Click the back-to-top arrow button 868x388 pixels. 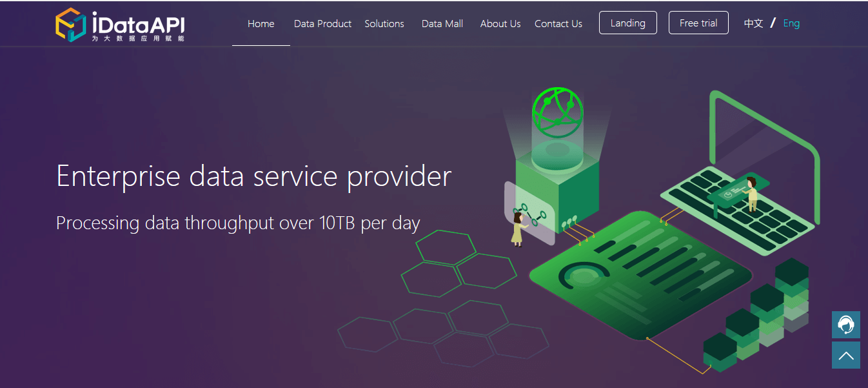coord(846,355)
